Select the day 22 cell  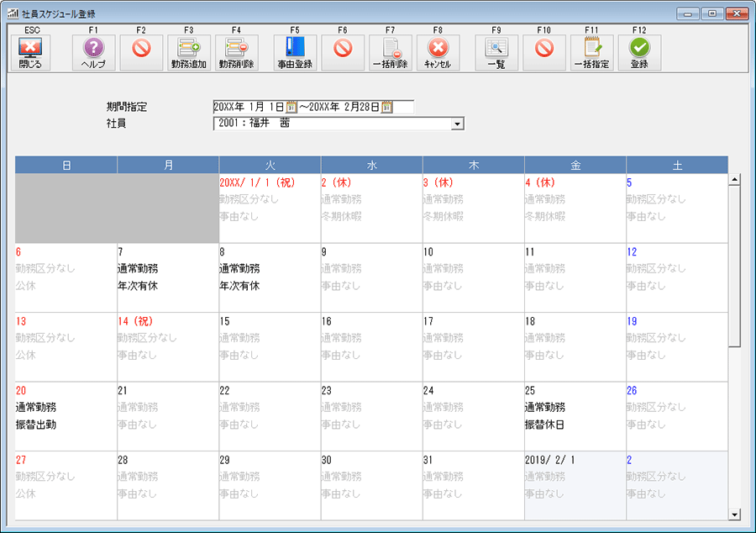(270, 417)
